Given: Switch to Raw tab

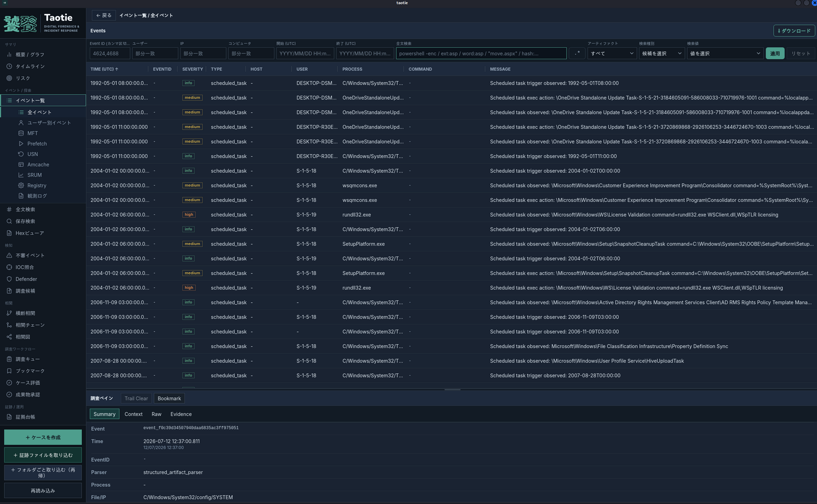Looking at the screenshot, I should (156, 414).
